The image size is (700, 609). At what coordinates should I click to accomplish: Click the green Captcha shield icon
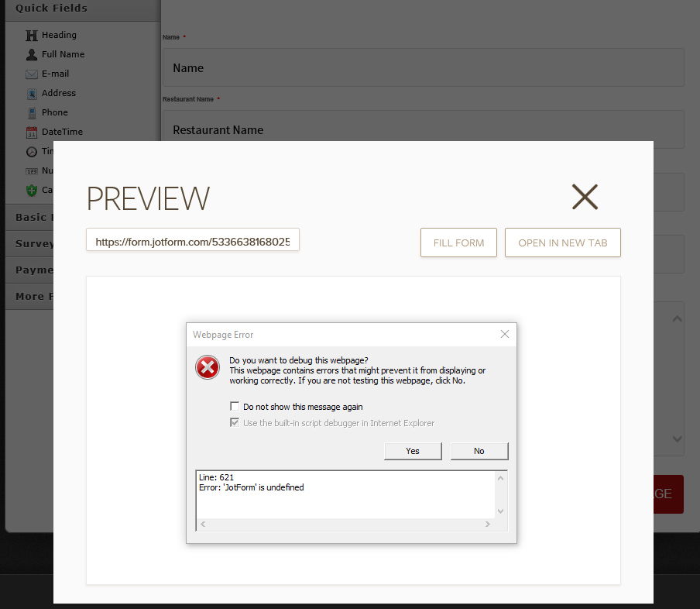tap(31, 191)
